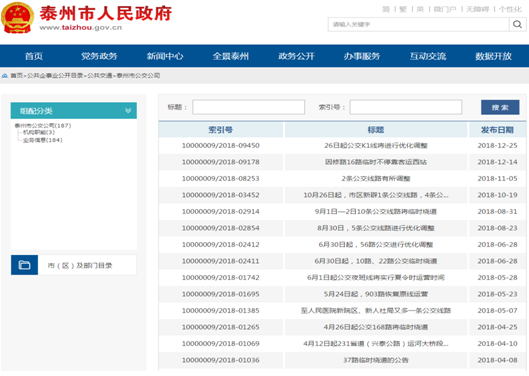This screenshot has width=529, height=376.
Task: Click the 公共交通 breadcrumb link
Action: click(100, 76)
